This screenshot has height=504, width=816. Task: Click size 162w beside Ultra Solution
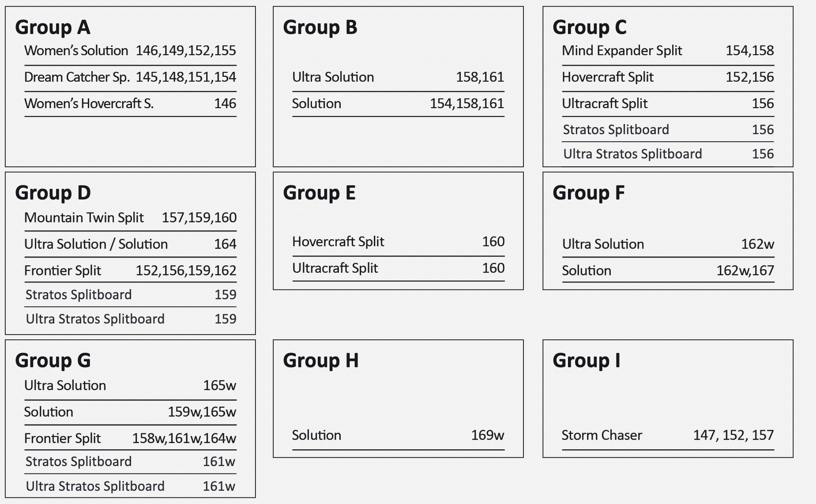click(x=758, y=244)
